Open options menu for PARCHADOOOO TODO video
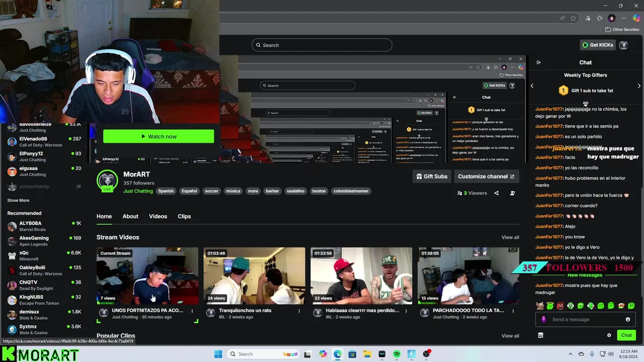The width and height of the screenshot is (644, 362). click(x=513, y=311)
